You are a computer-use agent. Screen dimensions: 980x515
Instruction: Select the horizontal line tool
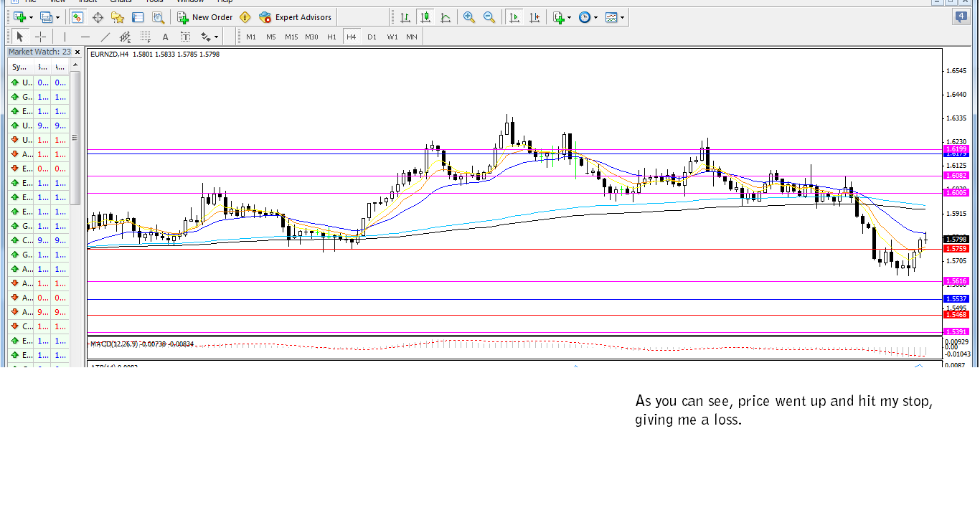85,37
